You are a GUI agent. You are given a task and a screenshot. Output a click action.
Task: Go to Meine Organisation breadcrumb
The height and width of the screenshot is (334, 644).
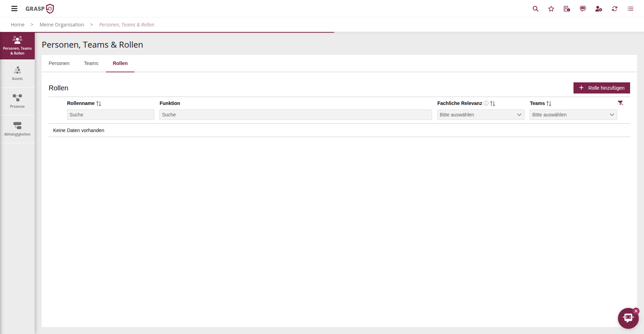[x=62, y=25]
